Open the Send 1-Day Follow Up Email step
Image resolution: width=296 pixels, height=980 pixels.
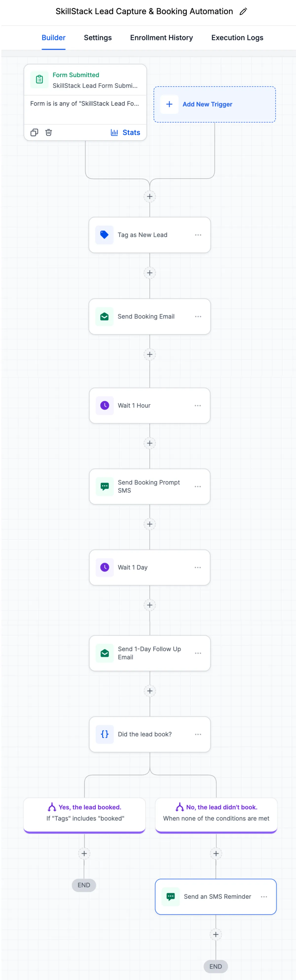pyautogui.click(x=149, y=653)
